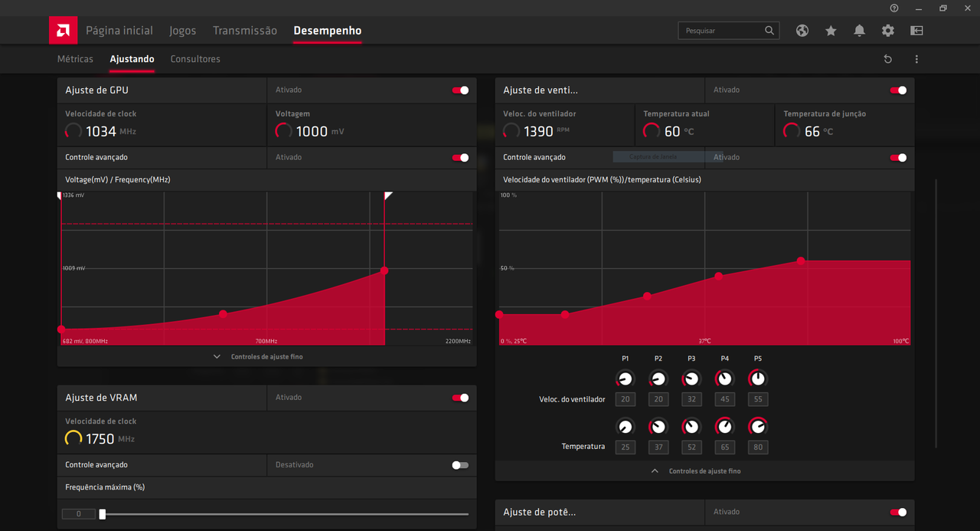
Task: Click the search magnifier icon
Action: [769, 31]
